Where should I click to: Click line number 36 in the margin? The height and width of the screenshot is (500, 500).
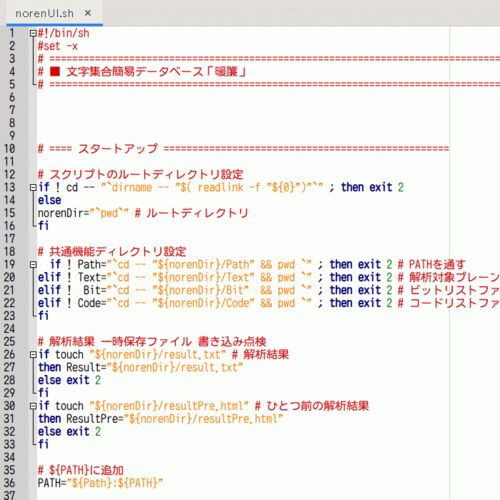point(10,483)
